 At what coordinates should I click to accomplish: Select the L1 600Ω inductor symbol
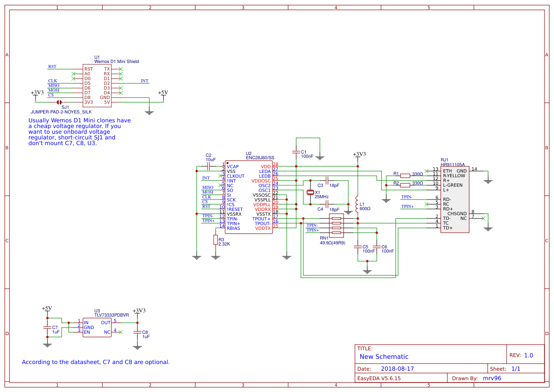coord(357,204)
